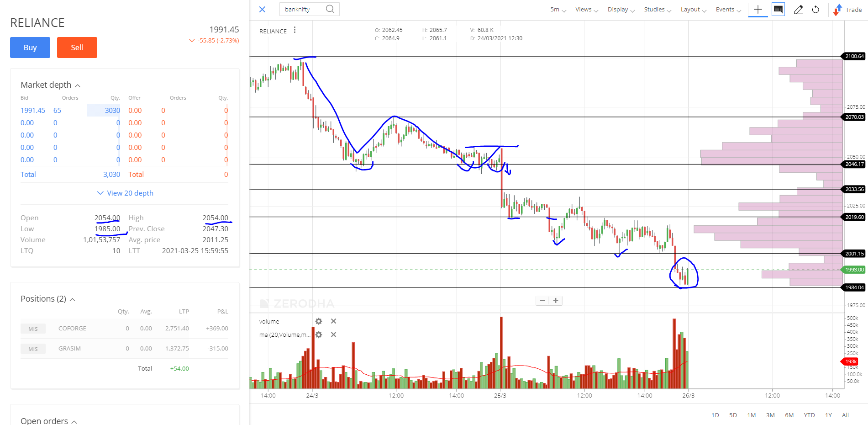Click the -55.85 (-2.73%) change value
The width and height of the screenshot is (868, 425).
click(x=218, y=41)
